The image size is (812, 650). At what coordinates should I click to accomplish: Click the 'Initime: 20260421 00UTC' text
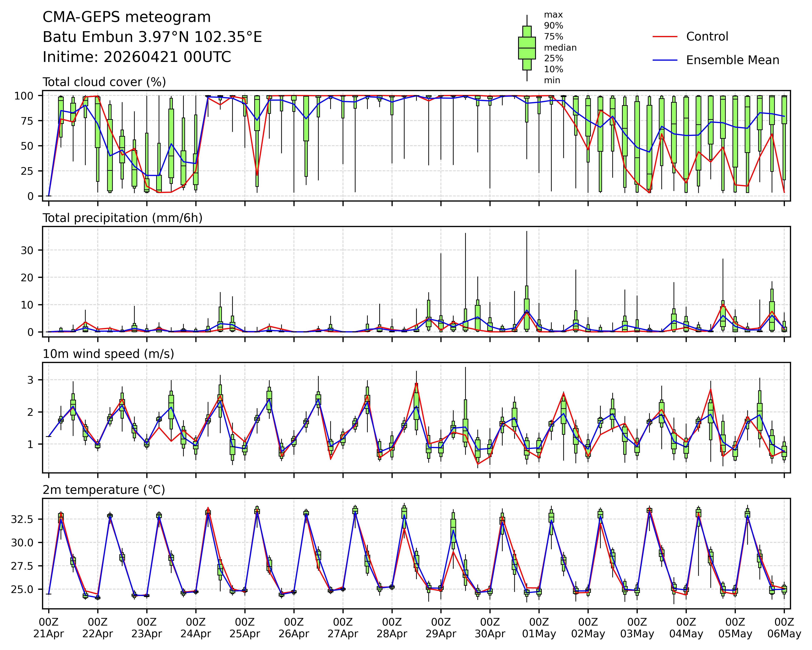pos(137,57)
